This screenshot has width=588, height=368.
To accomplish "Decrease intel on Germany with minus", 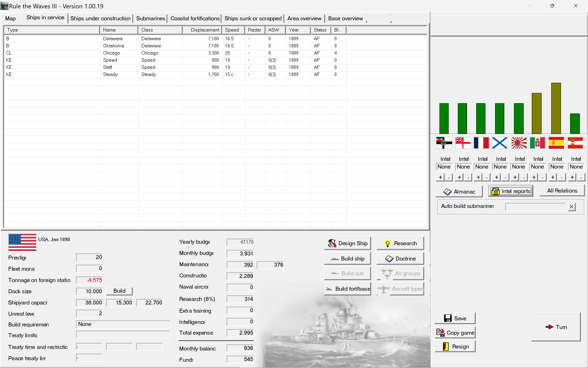I will tap(449, 177).
